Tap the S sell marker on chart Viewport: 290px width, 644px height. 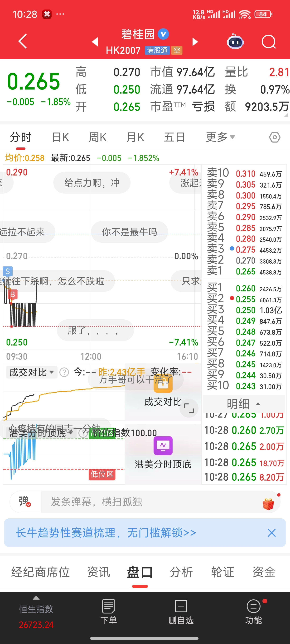[8, 271]
